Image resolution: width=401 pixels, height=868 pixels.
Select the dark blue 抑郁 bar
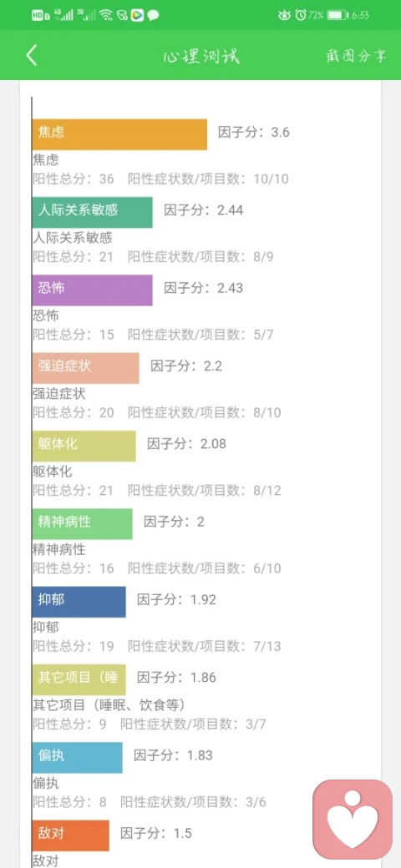pyautogui.click(x=79, y=602)
